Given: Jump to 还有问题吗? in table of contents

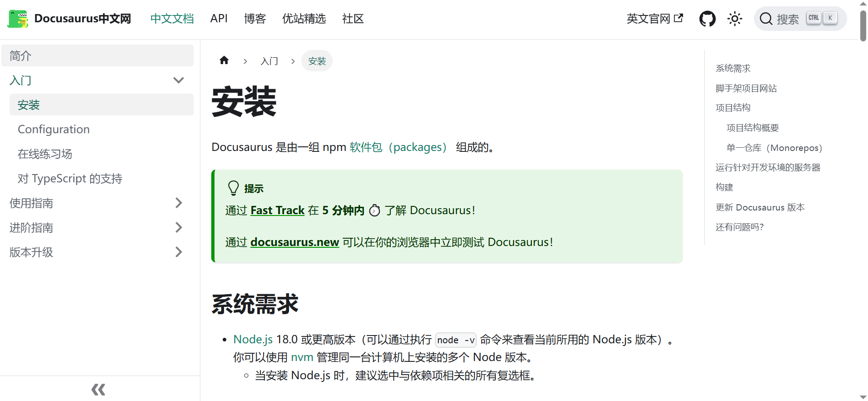Looking at the screenshot, I should pyautogui.click(x=740, y=227).
